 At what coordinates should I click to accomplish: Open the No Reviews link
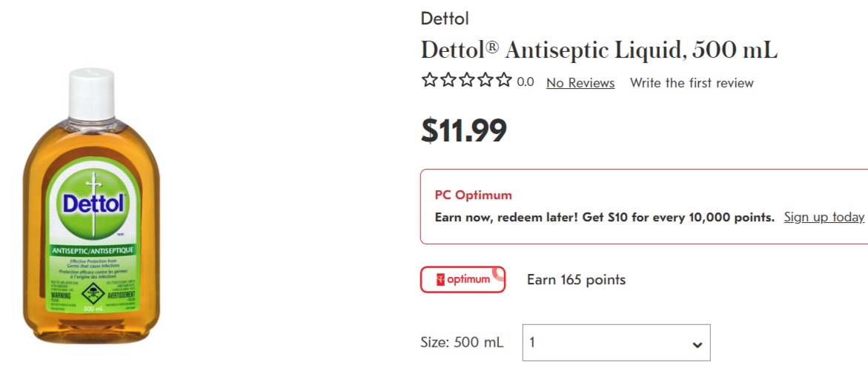(x=580, y=83)
